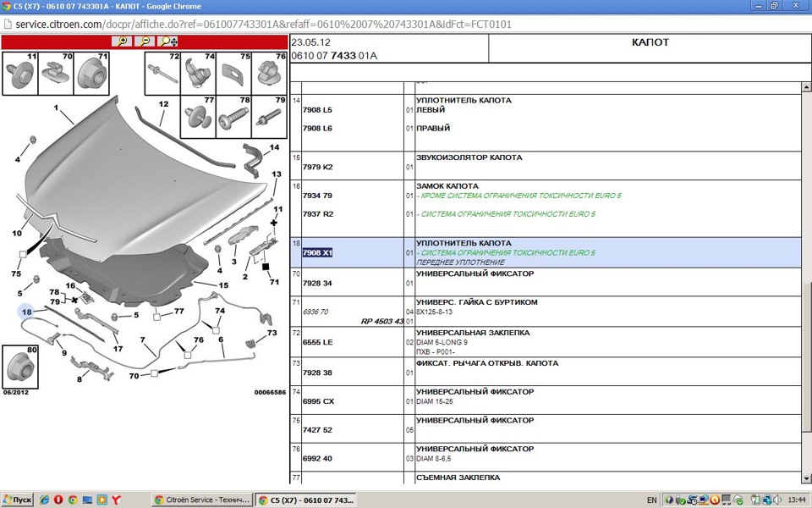The height and width of the screenshot is (508, 812).
Task: Click part number 7427 52
Action: [317, 430]
